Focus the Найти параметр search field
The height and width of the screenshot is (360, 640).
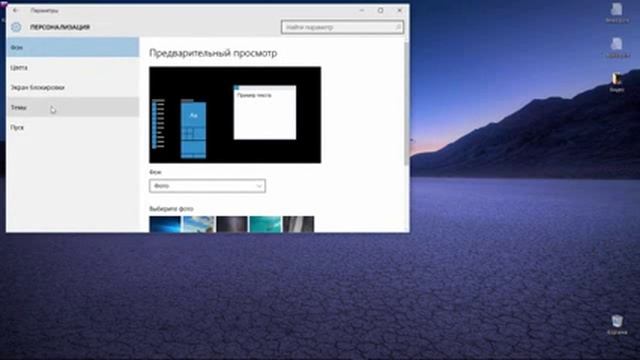[x=342, y=27]
